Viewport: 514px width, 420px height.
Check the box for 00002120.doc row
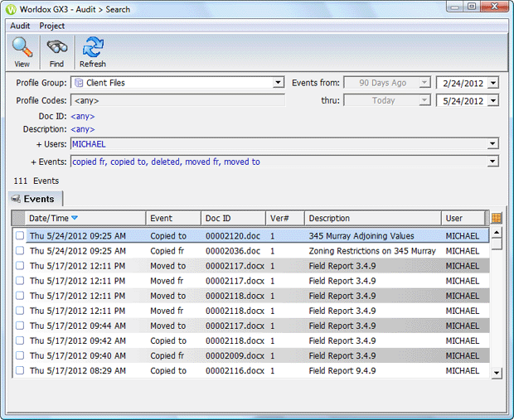tap(20, 236)
